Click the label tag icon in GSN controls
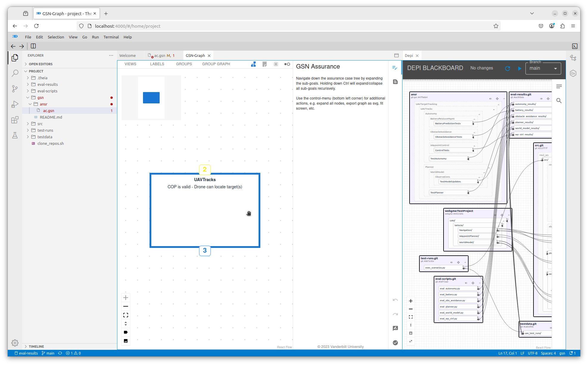The width and height of the screenshot is (588, 365). (126, 332)
